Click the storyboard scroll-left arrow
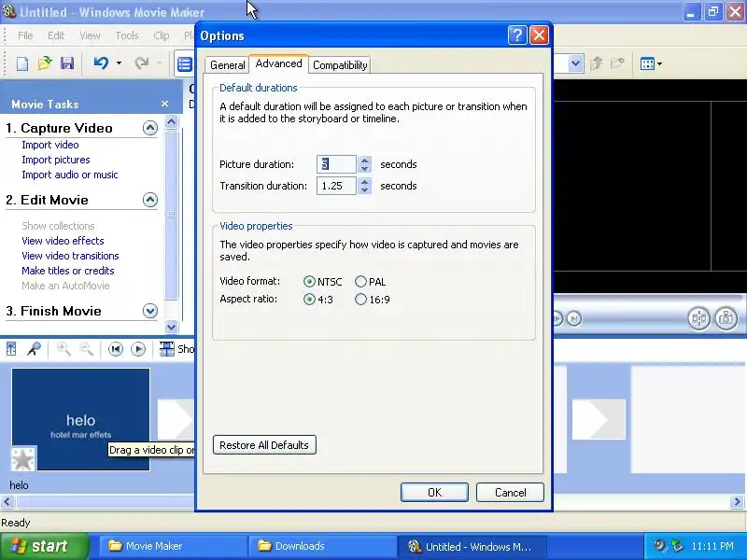The image size is (747, 560). coord(7,501)
